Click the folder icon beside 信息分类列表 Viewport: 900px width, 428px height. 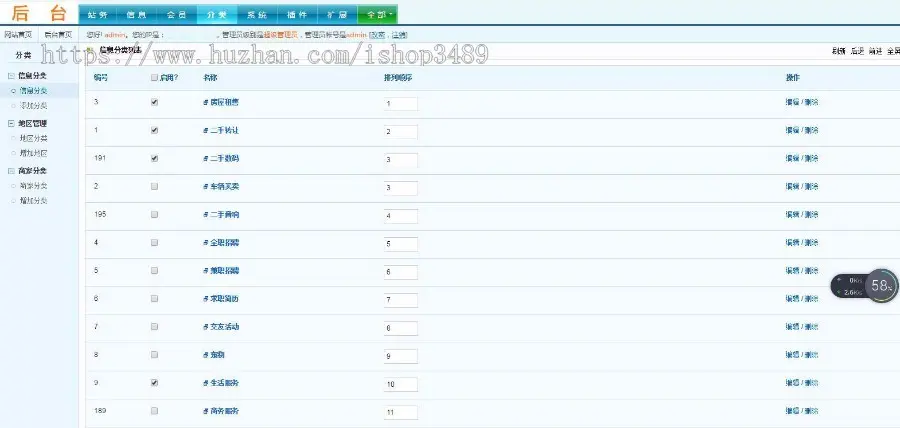[x=91, y=50]
